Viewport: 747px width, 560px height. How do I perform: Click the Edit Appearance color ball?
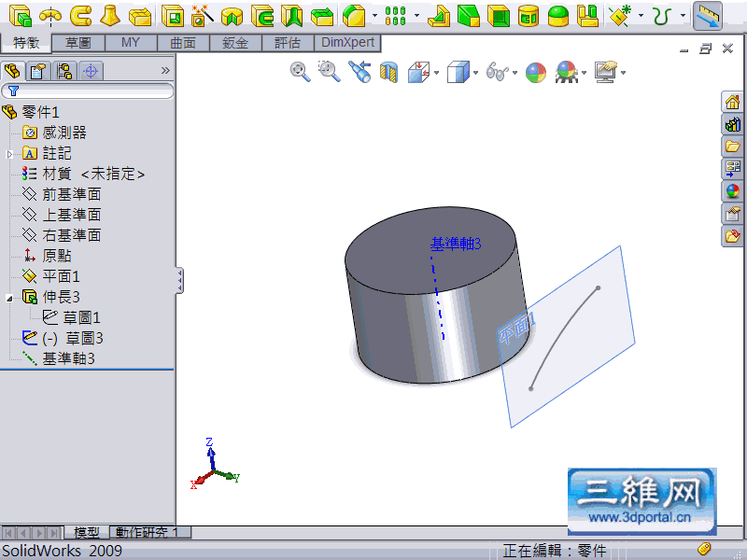pyautogui.click(x=535, y=73)
